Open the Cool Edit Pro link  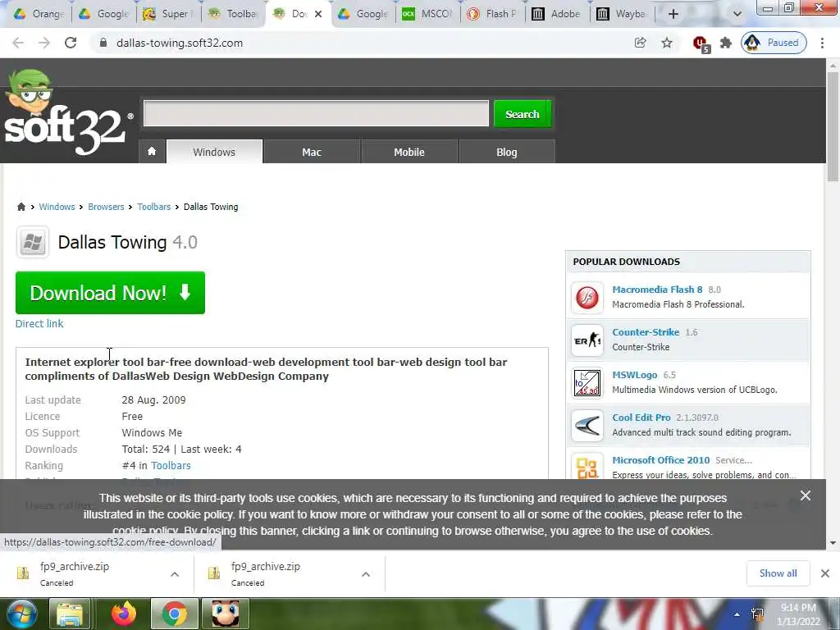(x=641, y=418)
